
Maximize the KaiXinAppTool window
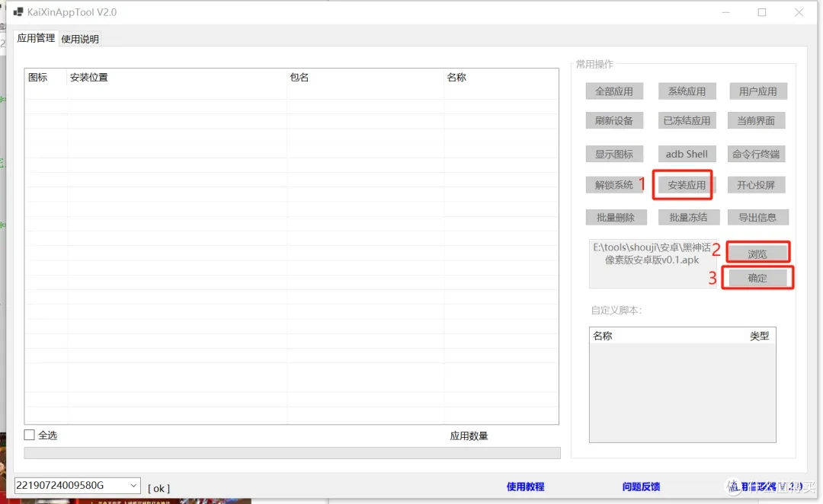(x=762, y=12)
